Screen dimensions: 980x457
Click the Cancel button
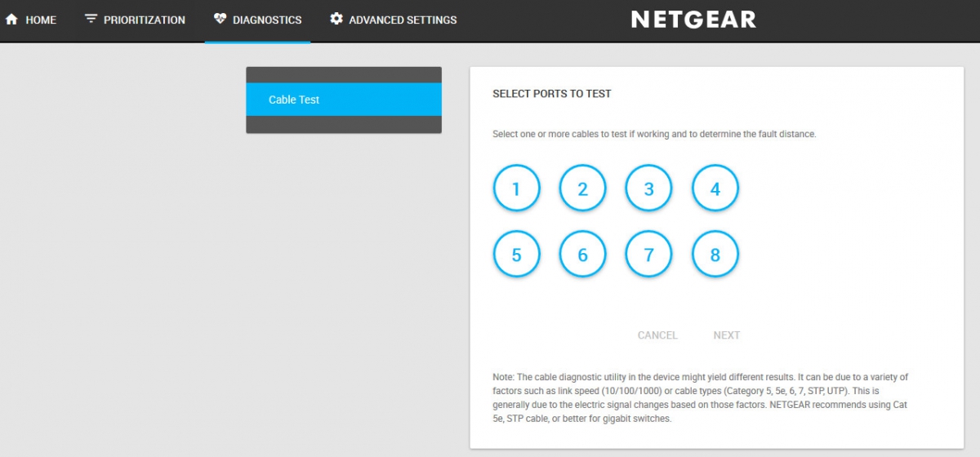pyautogui.click(x=657, y=335)
